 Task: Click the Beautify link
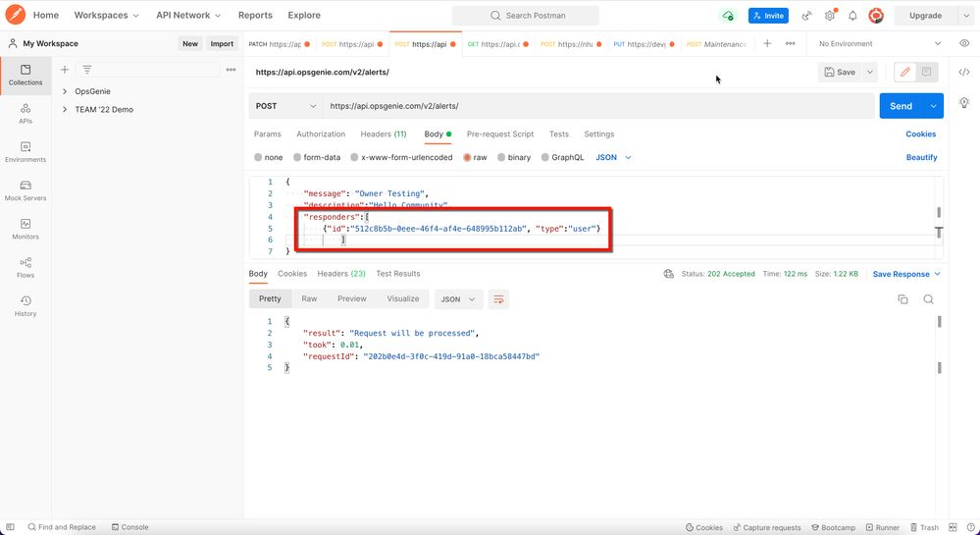click(921, 158)
